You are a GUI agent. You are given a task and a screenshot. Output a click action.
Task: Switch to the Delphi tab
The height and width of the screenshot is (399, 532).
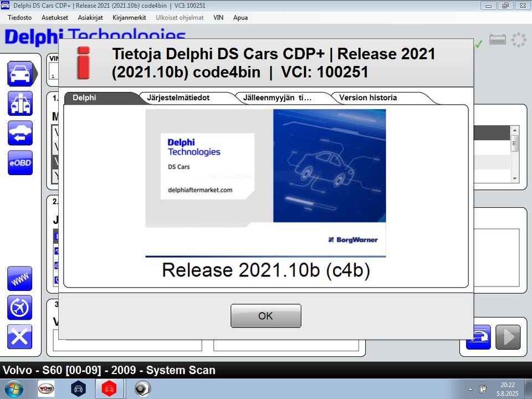point(102,98)
